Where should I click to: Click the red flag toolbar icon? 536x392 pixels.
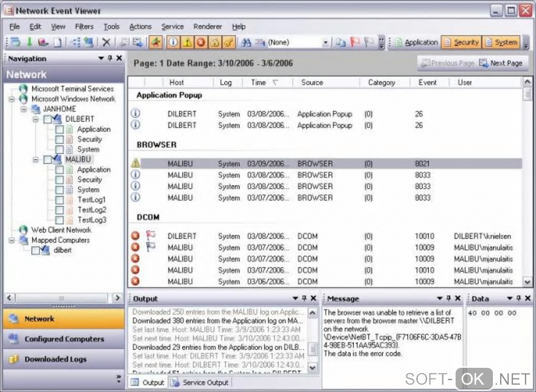pos(355,43)
